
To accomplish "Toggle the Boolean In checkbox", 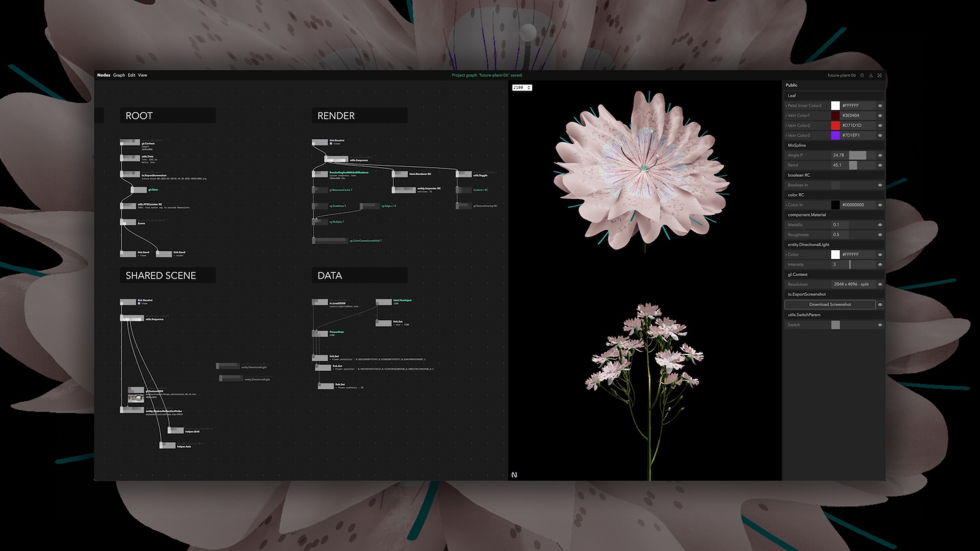I will pyautogui.click(x=835, y=185).
